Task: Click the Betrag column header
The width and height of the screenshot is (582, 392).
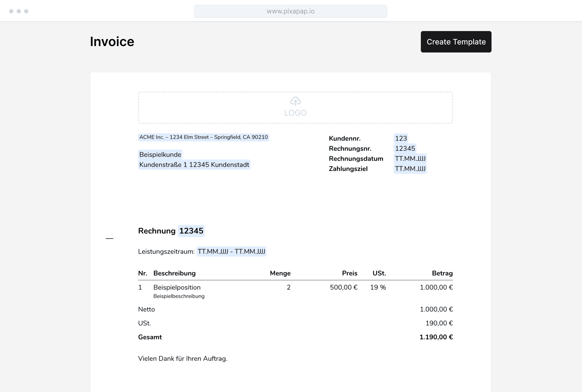Action: pyautogui.click(x=442, y=273)
